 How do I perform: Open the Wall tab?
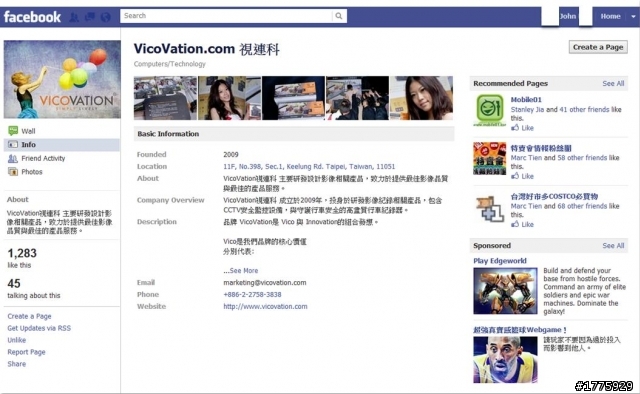pos(29,131)
